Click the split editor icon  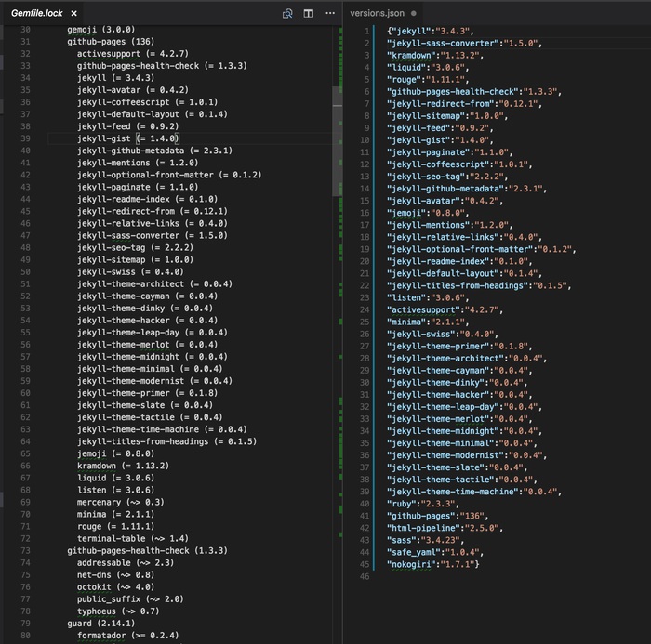(x=309, y=14)
